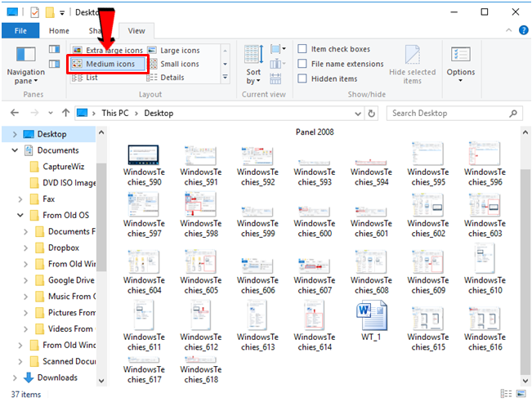Viewport: 532px width, 402px height.
Task: Toggle the Preview pane icon
Action: coord(54,50)
